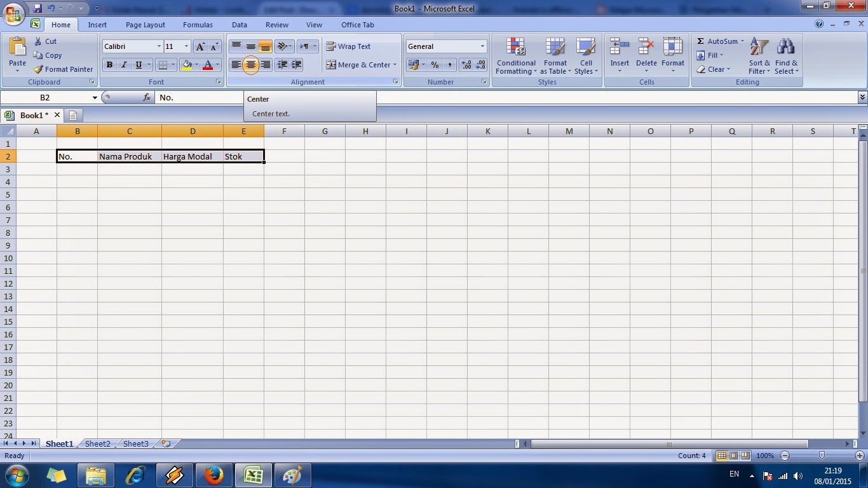Select cell with Nama Produk
868x488 pixels.
130,156
